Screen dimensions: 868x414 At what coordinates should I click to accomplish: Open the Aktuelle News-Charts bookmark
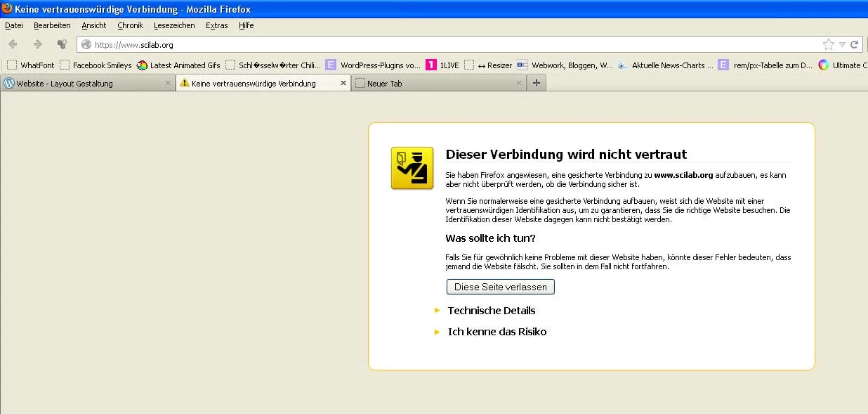666,65
